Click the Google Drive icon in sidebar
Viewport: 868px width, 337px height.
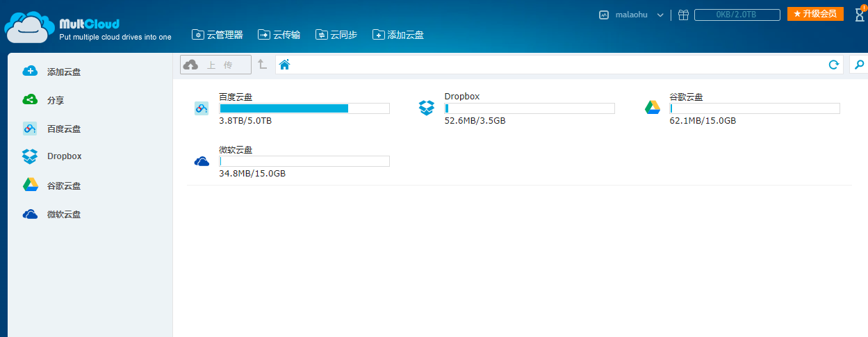30,185
